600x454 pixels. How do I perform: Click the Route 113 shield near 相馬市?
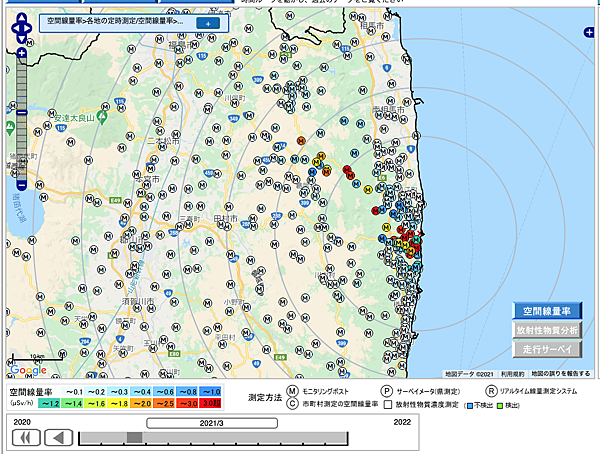pos(345,49)
